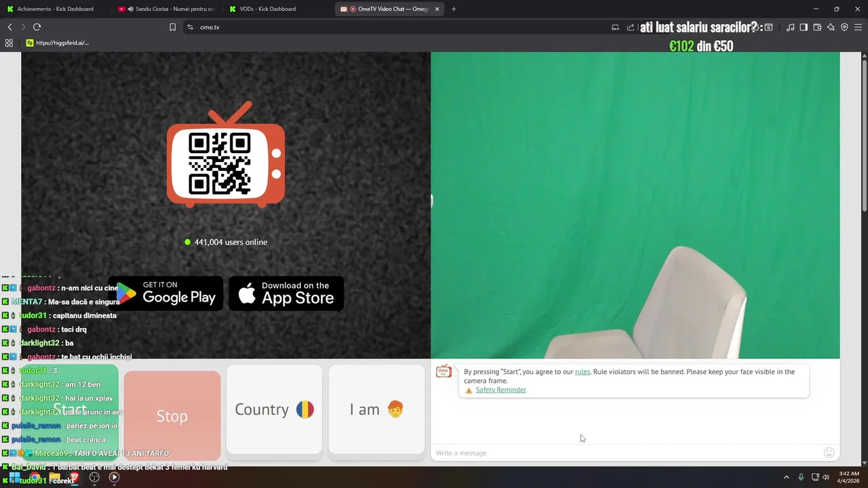Reload the ome.tv page
868x488 pixels.
point(37,27)
